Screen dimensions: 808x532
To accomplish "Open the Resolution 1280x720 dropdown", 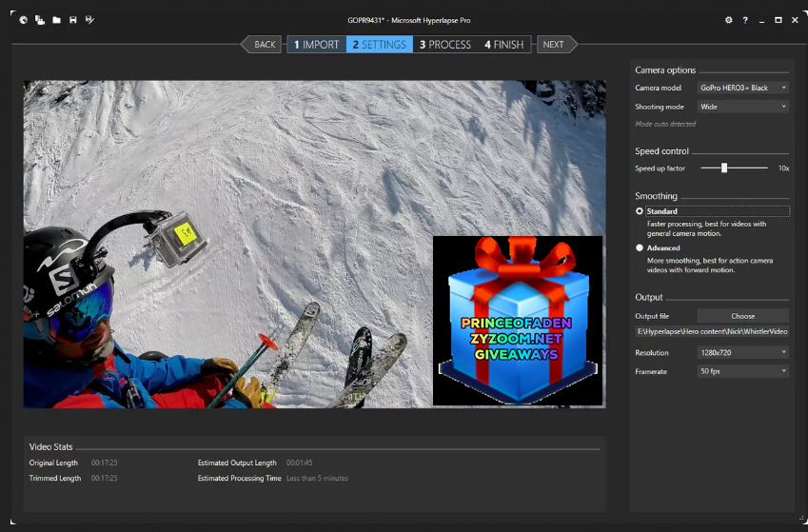I will 743,352.
